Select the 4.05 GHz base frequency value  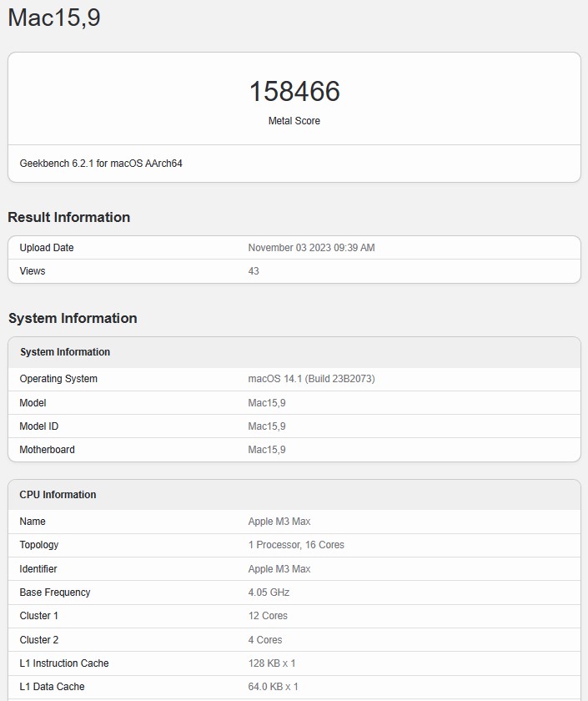coord(269,593)
